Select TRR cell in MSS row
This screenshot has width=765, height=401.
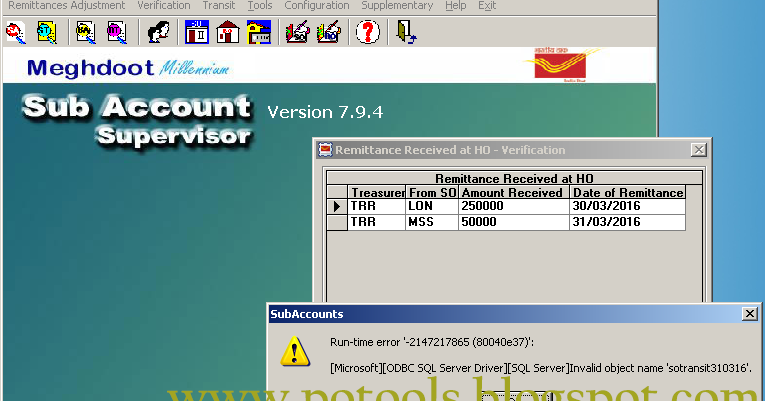[377, 222]
